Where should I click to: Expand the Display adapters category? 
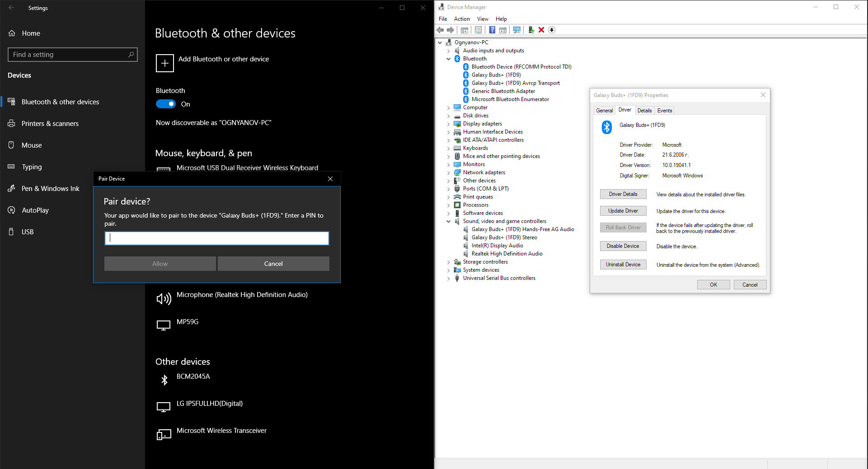[449, 124]
